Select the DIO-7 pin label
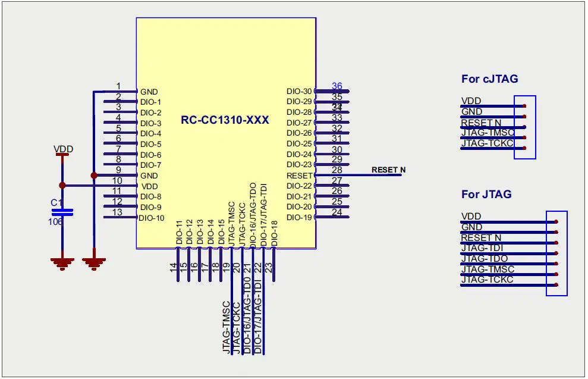 click(x=151, y=165)
